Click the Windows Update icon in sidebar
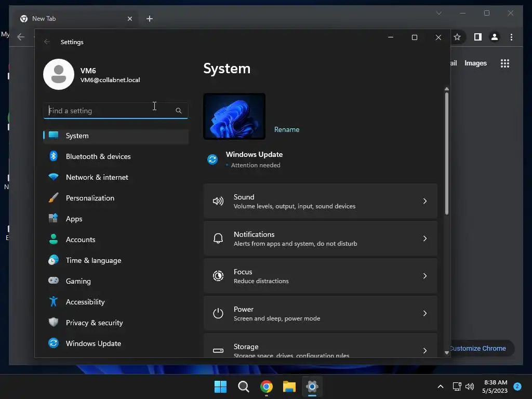532x399 pixels. click(54, 343)
